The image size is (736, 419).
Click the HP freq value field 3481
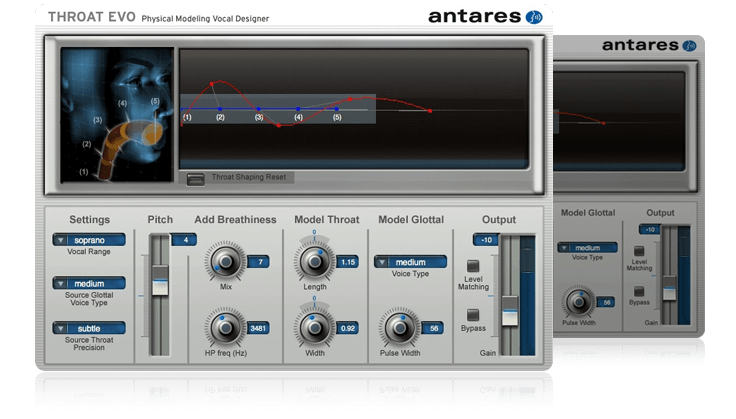(x=258, y=328)
